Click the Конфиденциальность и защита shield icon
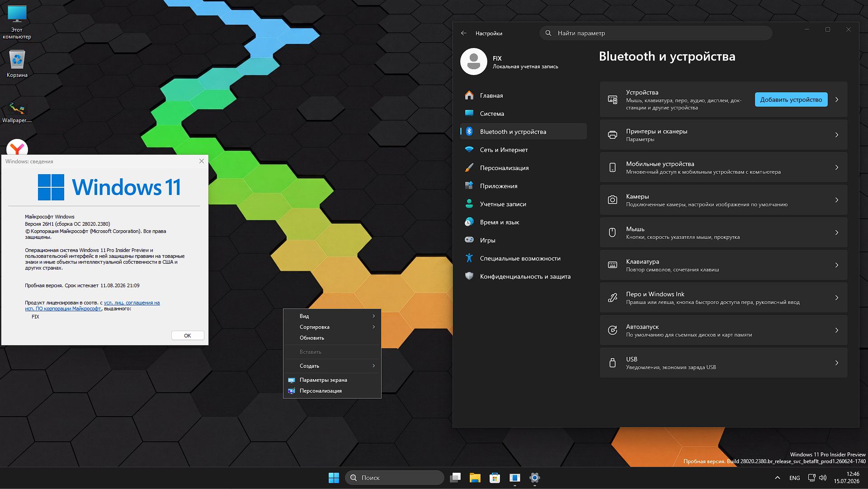The width and height of the screenshot is (868, 489). coord(469,276)
